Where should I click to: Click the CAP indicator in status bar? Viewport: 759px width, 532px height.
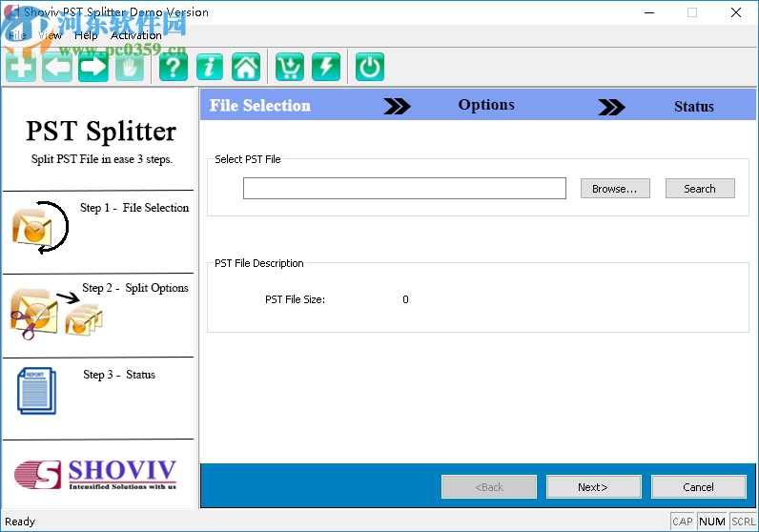point(683,522)
